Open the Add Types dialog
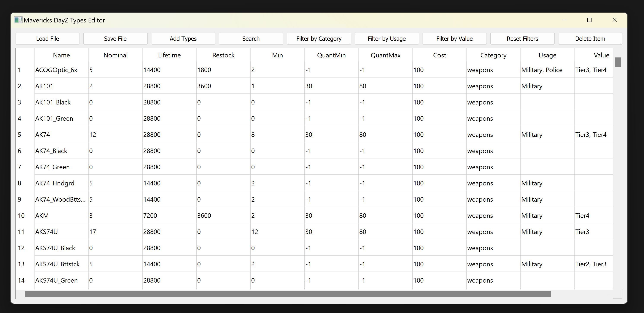Viewport: 644px width, 313px height. click(183, 39)
